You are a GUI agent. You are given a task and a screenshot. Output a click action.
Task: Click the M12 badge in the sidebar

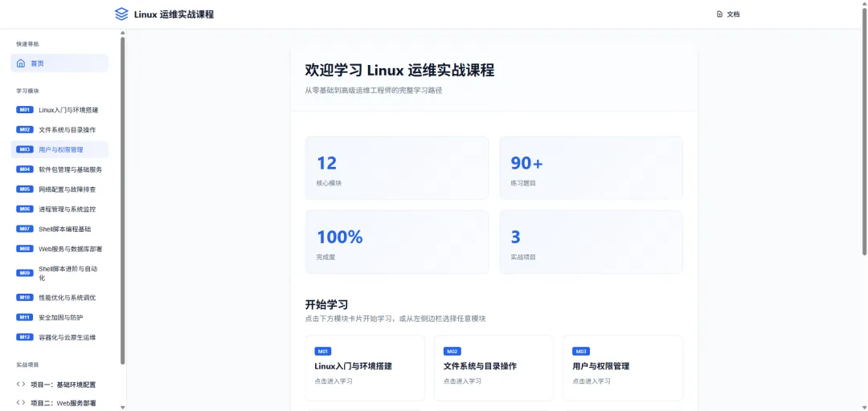click(25, 337)
